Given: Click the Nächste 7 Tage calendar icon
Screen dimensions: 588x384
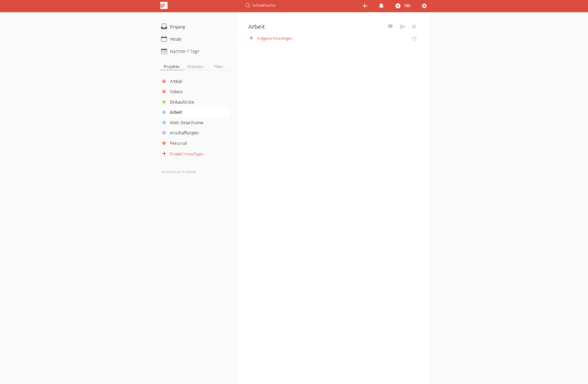Looking at the screenshot, I should (164, 51).
